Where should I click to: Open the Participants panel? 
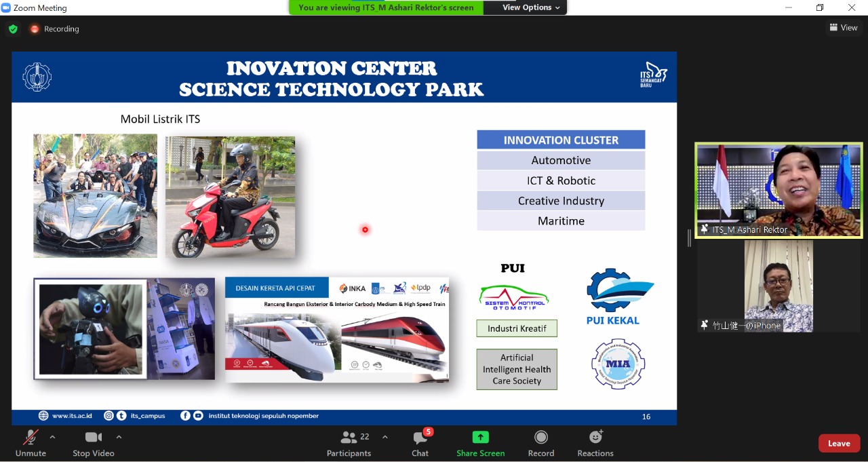(349, 438)
